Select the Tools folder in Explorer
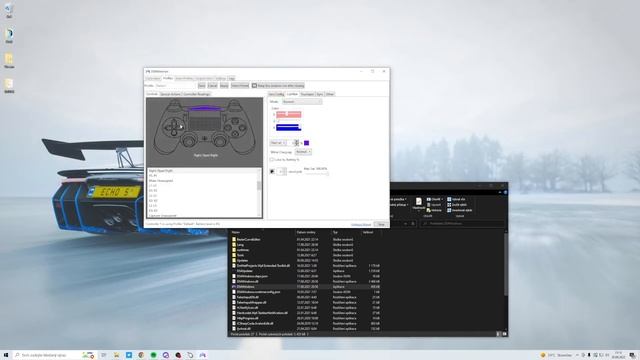 tap(240, 255)
